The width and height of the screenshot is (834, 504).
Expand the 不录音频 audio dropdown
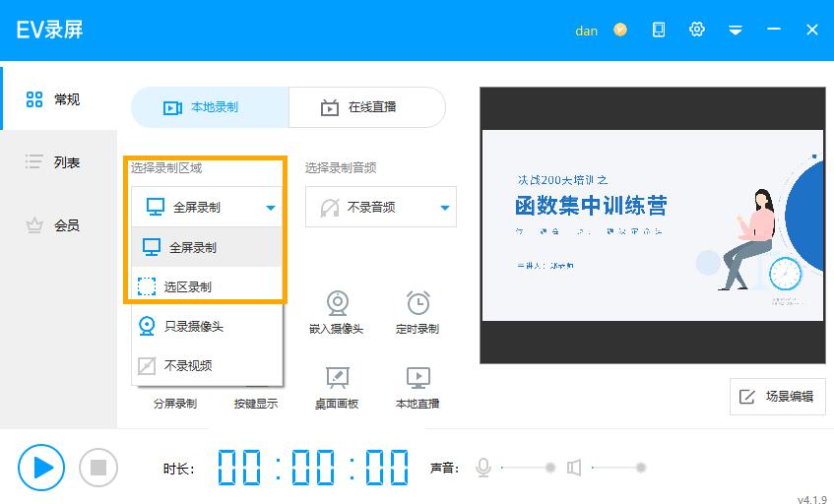pyautogui.click(x=381, y=207)
